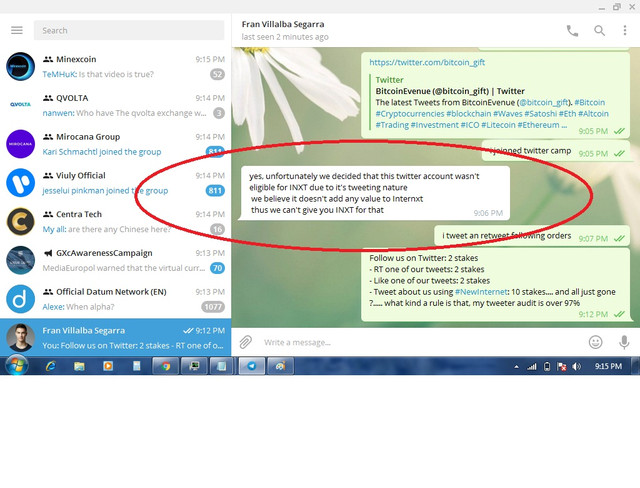
Task: Click the battery power tray icon
Action: [x=547, y=366]
